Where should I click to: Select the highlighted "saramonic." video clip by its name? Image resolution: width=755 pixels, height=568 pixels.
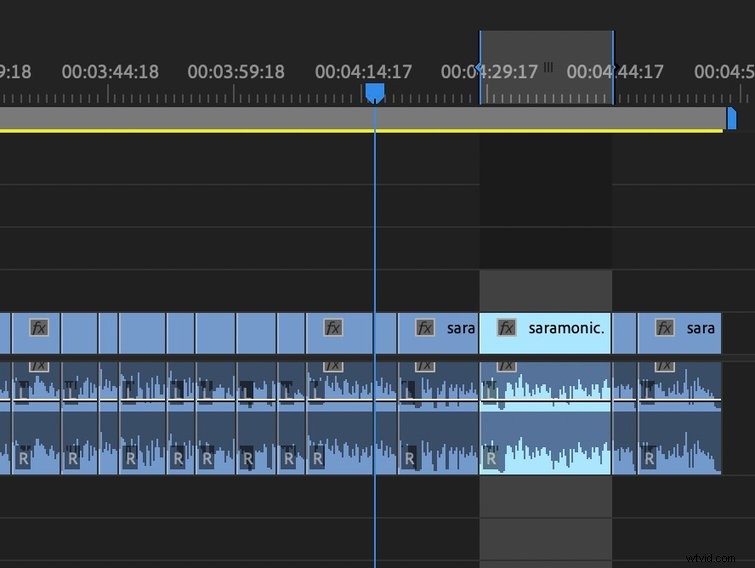(566, 328)
